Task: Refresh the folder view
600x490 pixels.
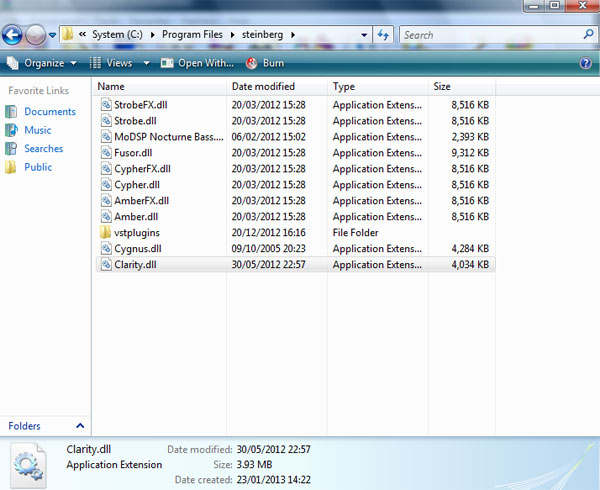Action: pos(383,35)
